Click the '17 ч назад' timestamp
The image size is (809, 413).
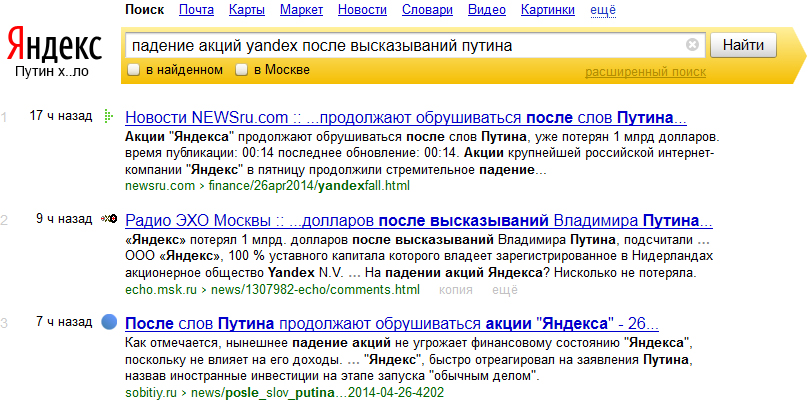61,116
